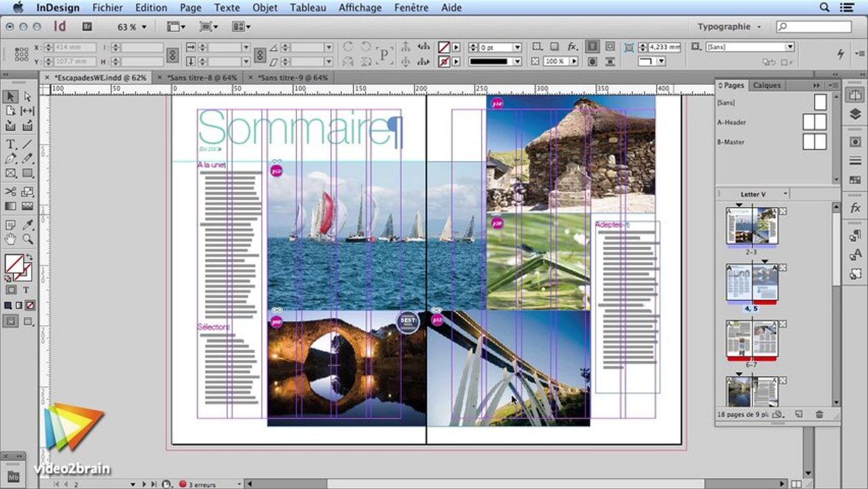The width and height of the screenshot is (868, 489).
Task: Select the Rectangle Frame tool
Action: [11, 173]
